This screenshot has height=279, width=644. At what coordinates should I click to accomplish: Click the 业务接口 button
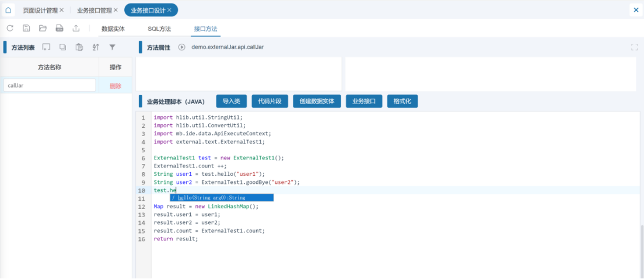point(365,101)
